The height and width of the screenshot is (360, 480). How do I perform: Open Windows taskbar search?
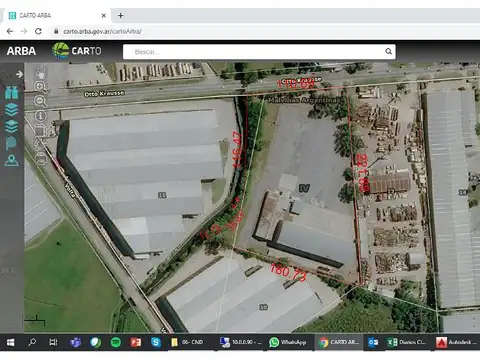click(32, 342)
